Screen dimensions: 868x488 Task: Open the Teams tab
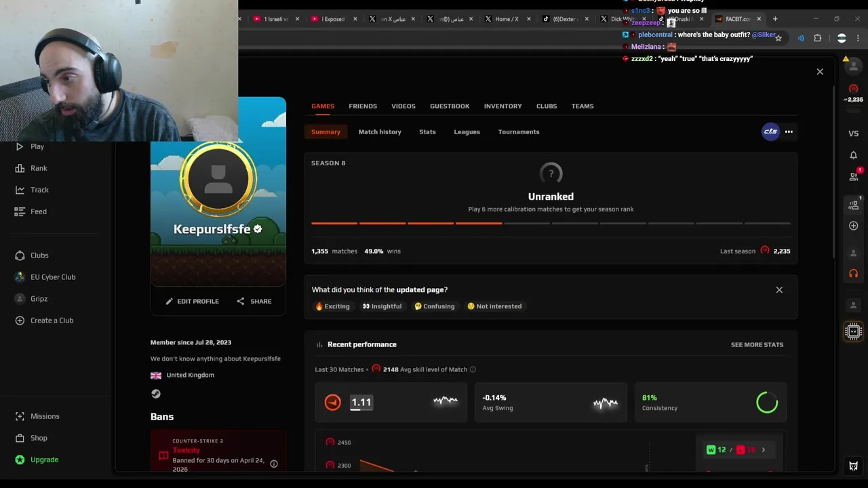pyautogui.click(x=583, y=106)
